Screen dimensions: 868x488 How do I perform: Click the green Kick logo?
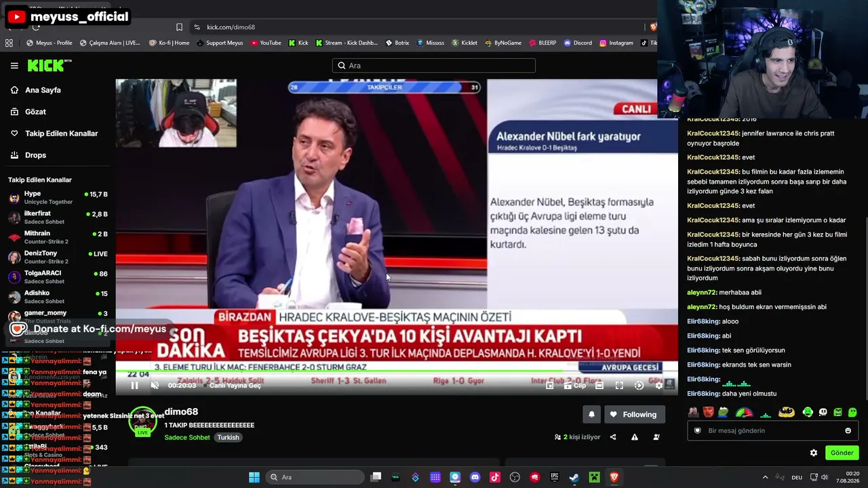[x=50, y=65]
